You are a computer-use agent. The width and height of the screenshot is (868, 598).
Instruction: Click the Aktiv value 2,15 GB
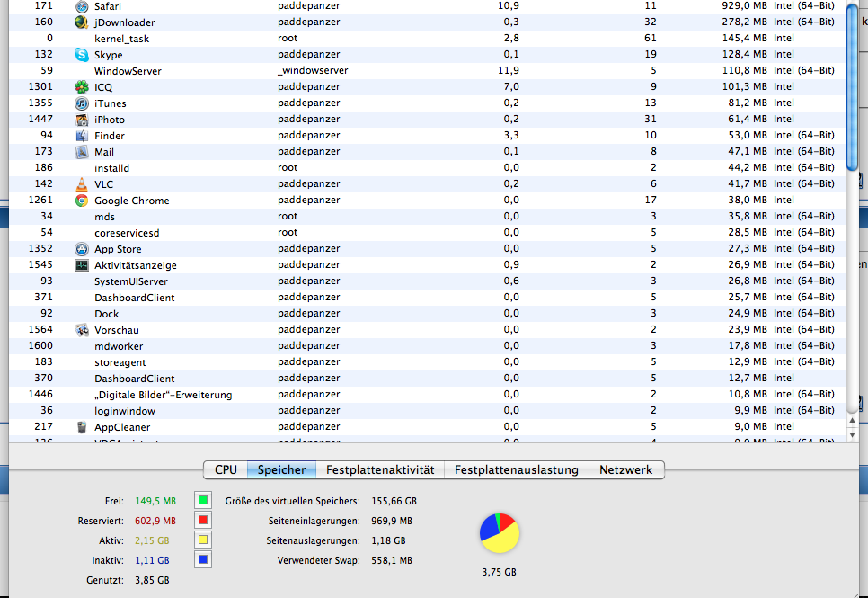pos(152,540)
